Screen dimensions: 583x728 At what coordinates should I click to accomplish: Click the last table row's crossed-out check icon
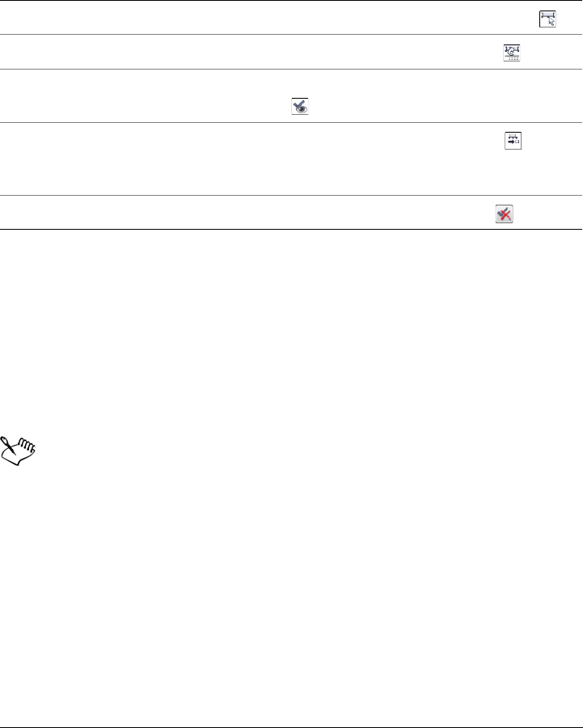[504, 214]
